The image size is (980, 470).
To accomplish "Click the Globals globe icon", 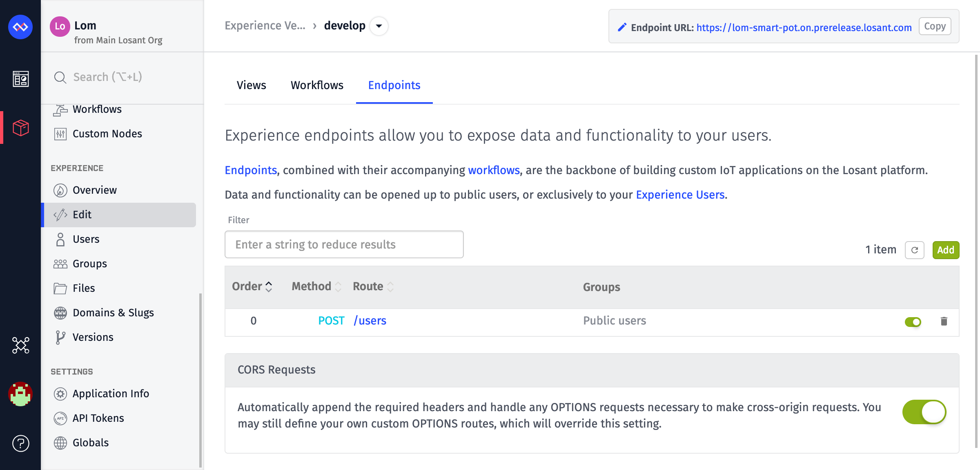I will point(60,443).
